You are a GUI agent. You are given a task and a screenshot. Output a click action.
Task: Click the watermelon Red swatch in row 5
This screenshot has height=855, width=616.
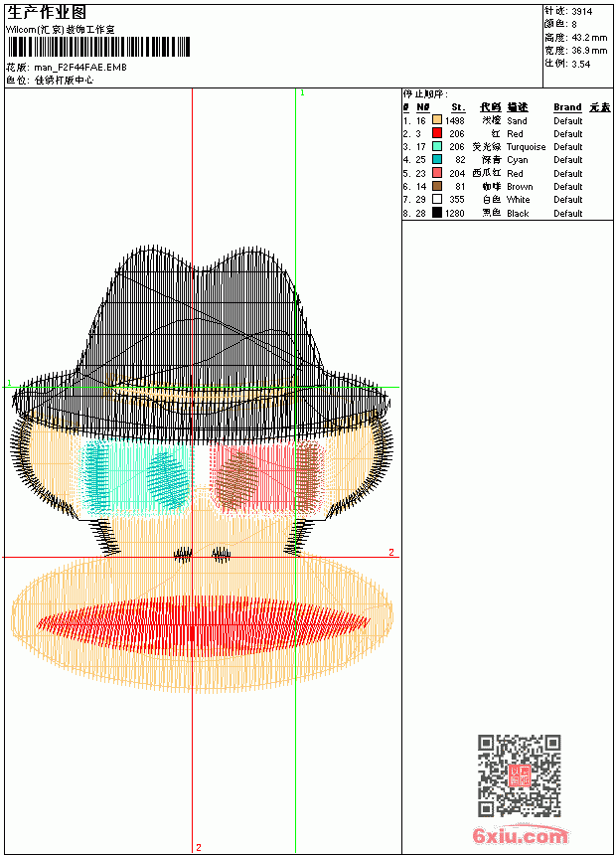(x=436, y=173)
